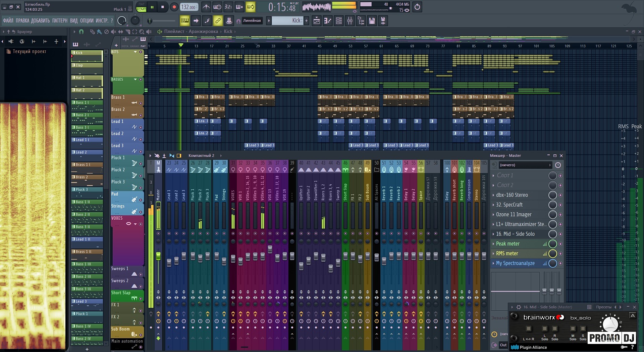Open the ОПЦИИ menu

[87, 21]
